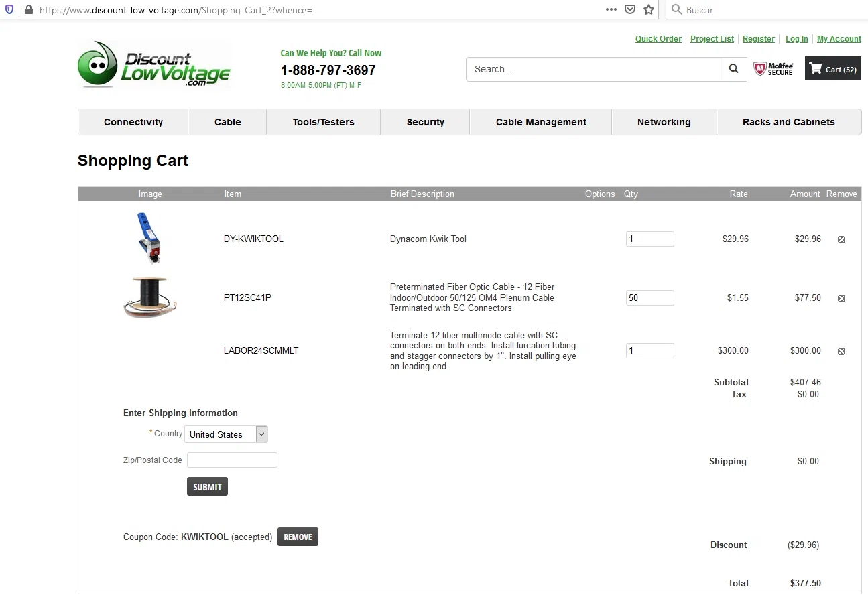The height and width of the screenshot is (597, 868).
Task: Open the Networking menu
Action: click(664, 122)
